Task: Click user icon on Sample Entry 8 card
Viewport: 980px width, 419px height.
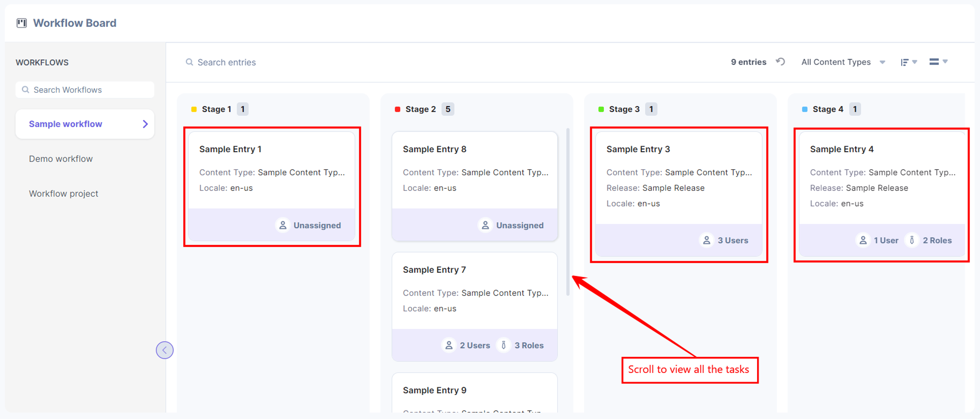Action: (485, 225)
